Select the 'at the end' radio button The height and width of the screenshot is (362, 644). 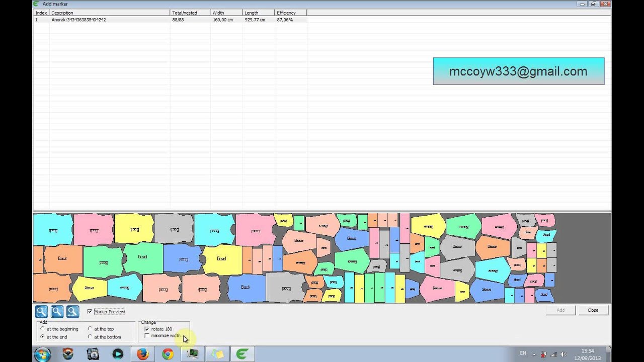(42, 337)
